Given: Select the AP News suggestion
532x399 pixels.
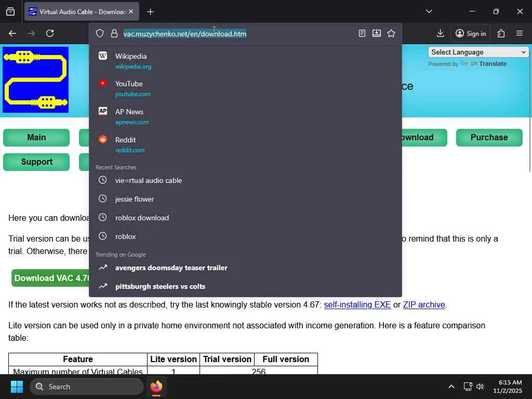Looking at the screenshot, I should [x=245, y=116].
